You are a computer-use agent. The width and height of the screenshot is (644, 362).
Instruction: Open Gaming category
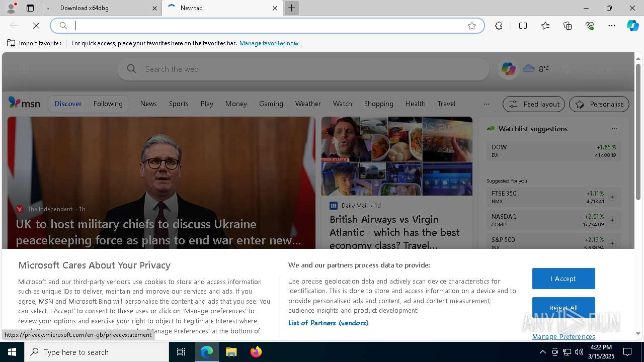tap(271, 104)
